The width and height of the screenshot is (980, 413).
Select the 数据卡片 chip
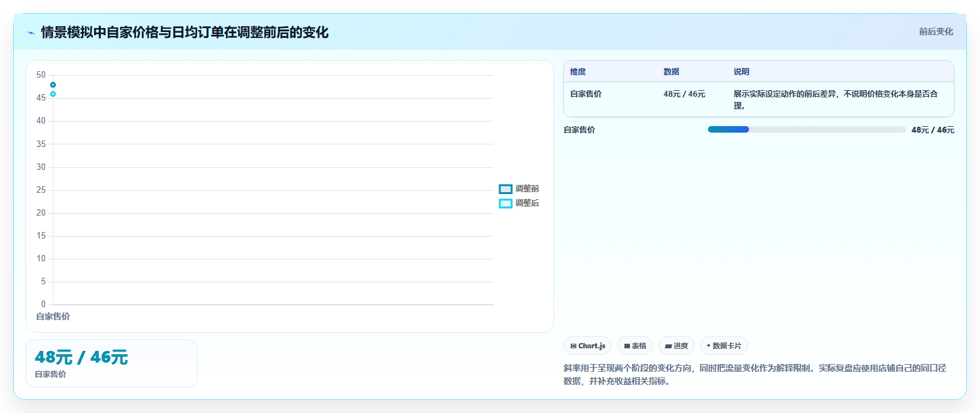[724, 346]
